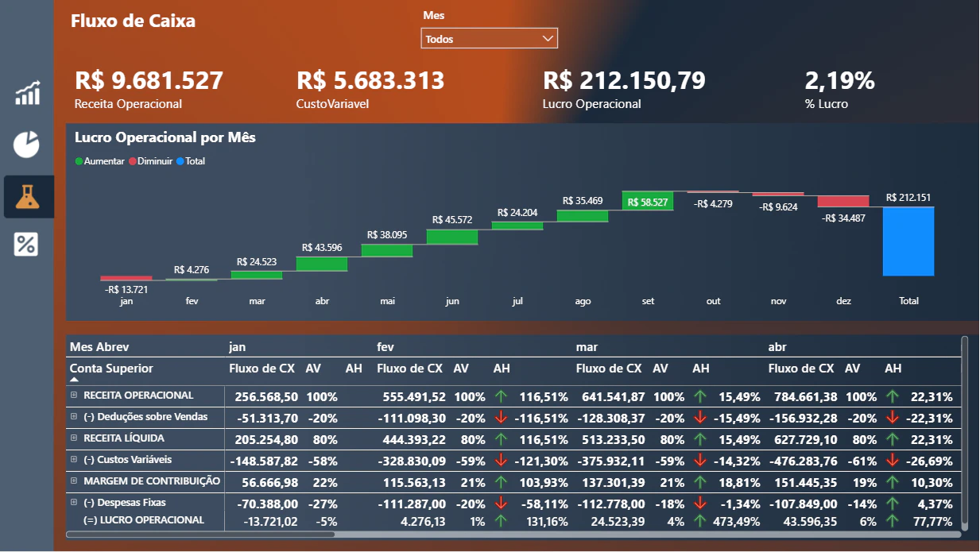
Task: Click the mar month column header
Action: tap(587, 347)
